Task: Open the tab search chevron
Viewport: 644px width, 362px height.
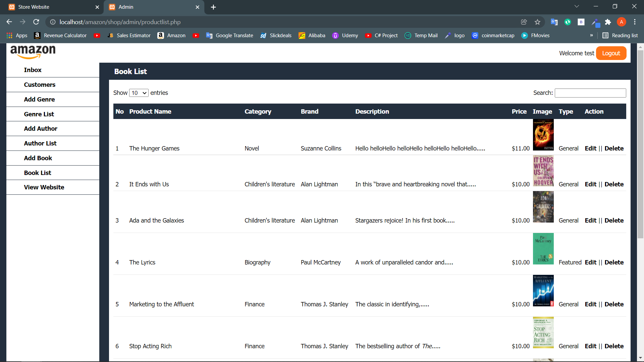Action: tap(577, 6)
